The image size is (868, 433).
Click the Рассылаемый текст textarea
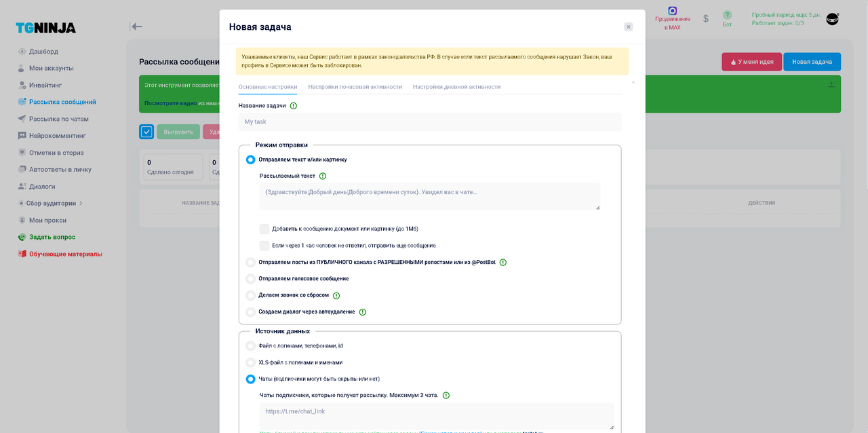pos(430,196)
